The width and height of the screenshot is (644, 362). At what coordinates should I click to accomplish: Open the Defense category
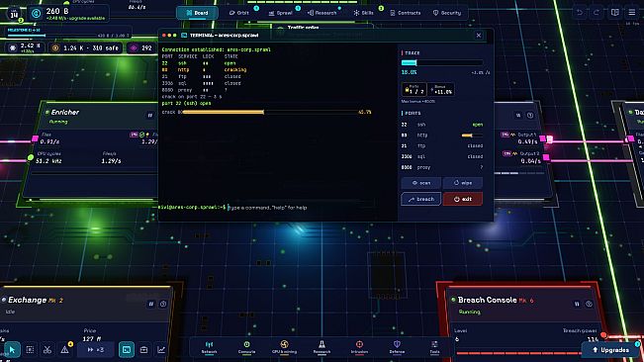click(397, 347)
